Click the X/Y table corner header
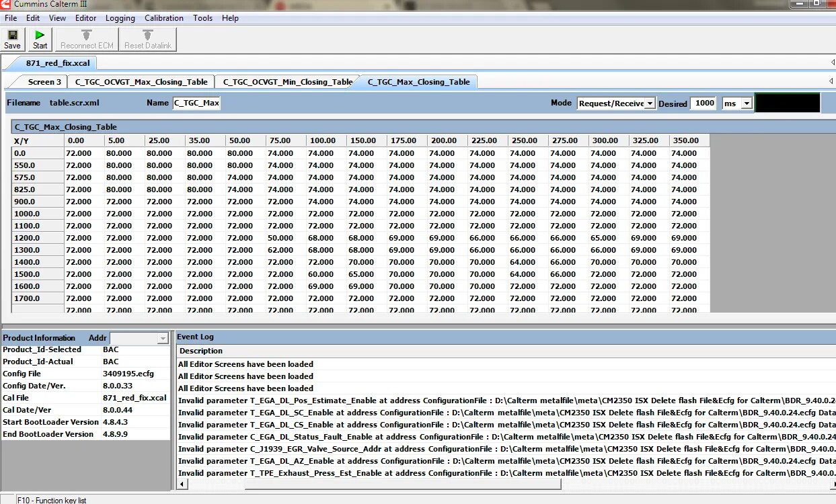This screenshot has width=836, height=504. 38,140
